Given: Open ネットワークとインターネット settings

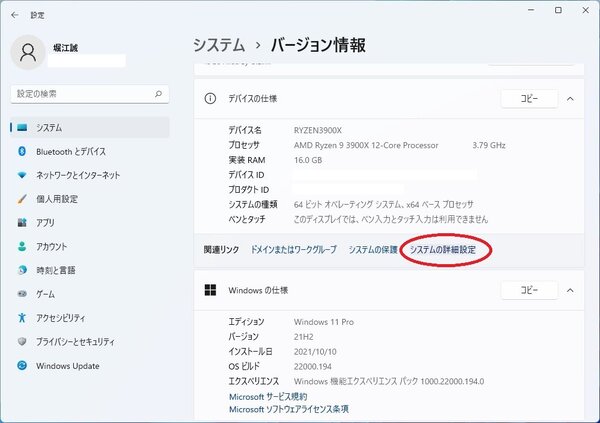Looking at the screenshot, I should point(90,175).
